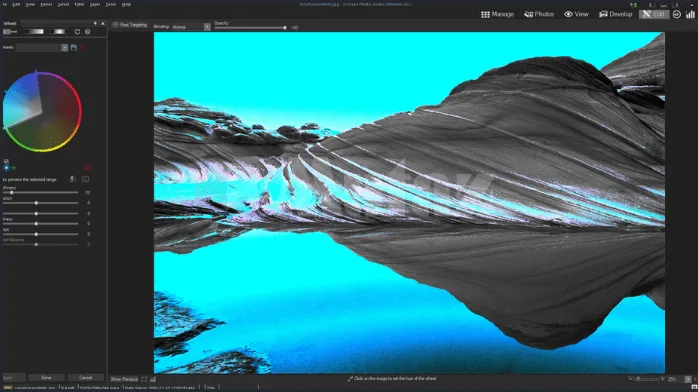
Task: Switch to View mode
Action: click(576, 14)
